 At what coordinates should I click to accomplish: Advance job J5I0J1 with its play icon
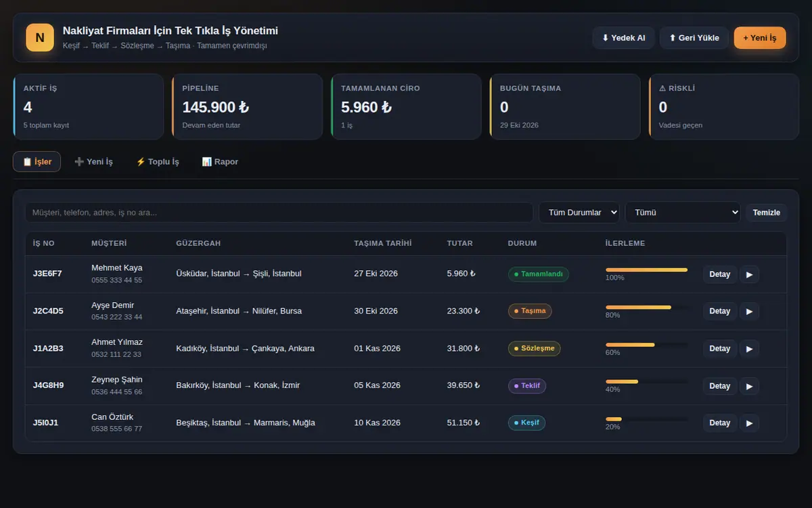tap(749, 423)
